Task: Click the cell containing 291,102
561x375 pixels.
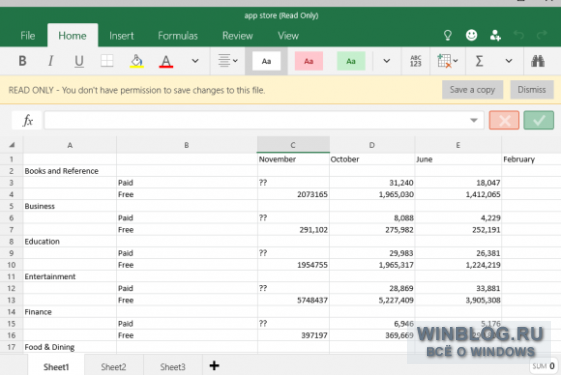Action: (x=293, y=230)
